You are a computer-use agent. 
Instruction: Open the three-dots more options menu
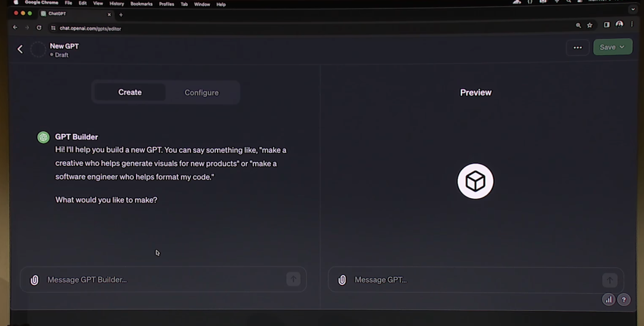[x=577, y=47]
